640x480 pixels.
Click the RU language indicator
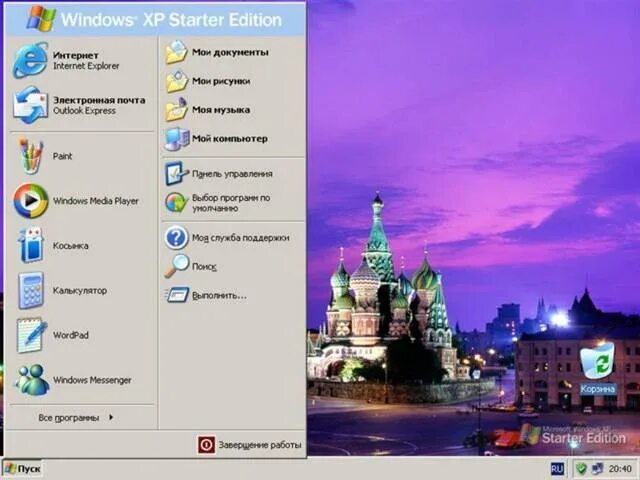(x=557, y=468)
